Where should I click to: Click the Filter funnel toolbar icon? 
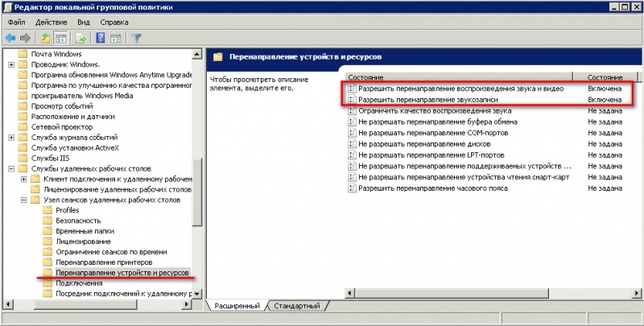point(136,38)
